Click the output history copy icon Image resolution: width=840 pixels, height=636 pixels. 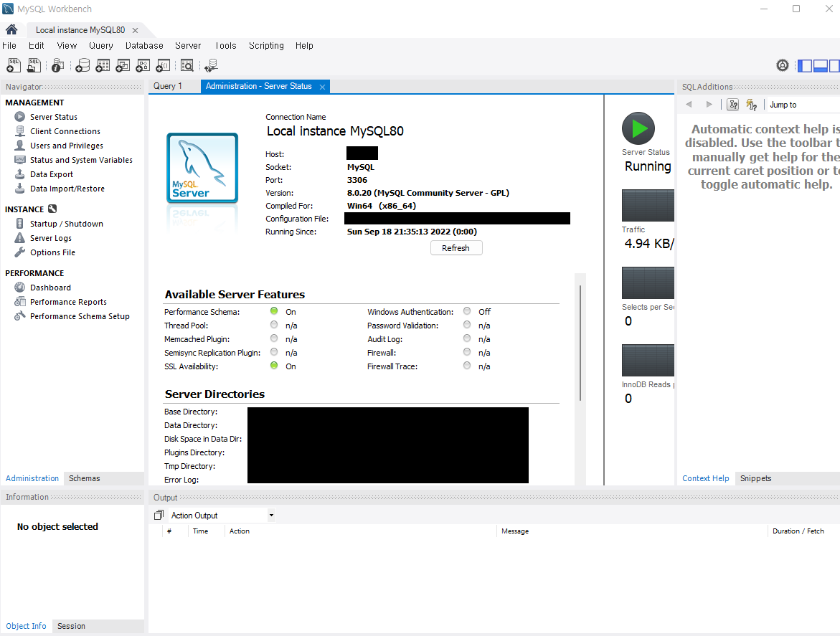pos(159,515)
